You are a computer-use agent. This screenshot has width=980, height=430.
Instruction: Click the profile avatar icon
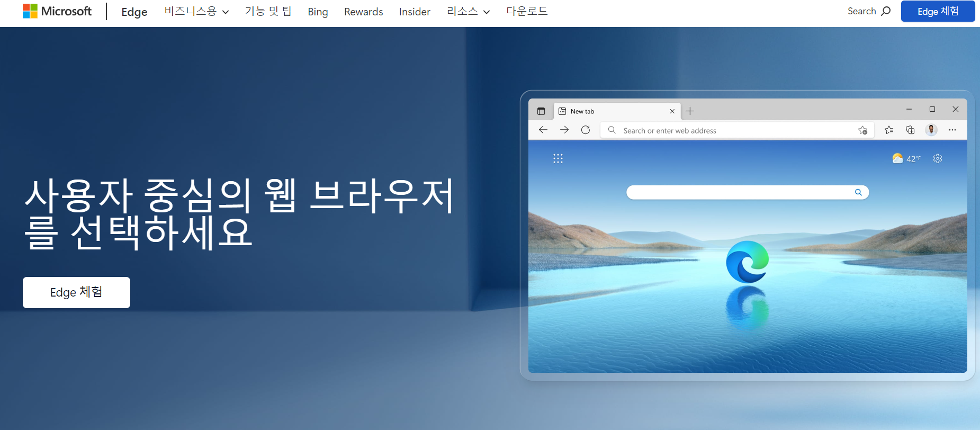(931, 130)
